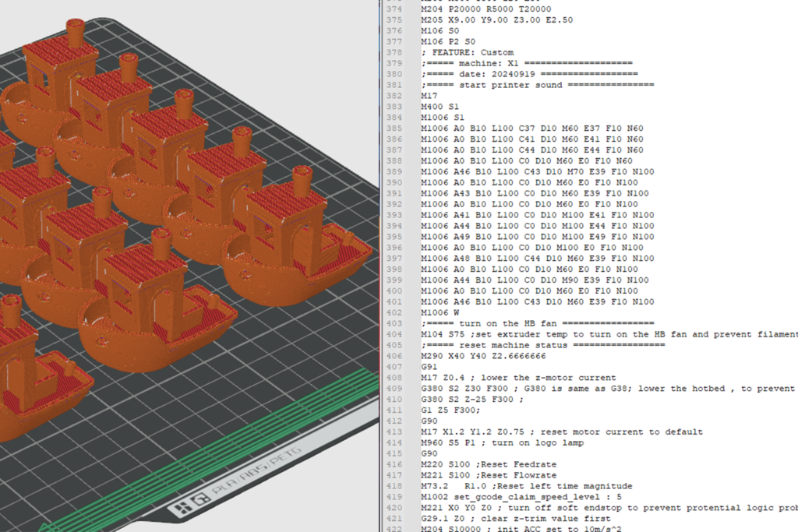The image size is (798, 532).
Task: Click the "M73.2 R1.0" line
Action: 527,486
